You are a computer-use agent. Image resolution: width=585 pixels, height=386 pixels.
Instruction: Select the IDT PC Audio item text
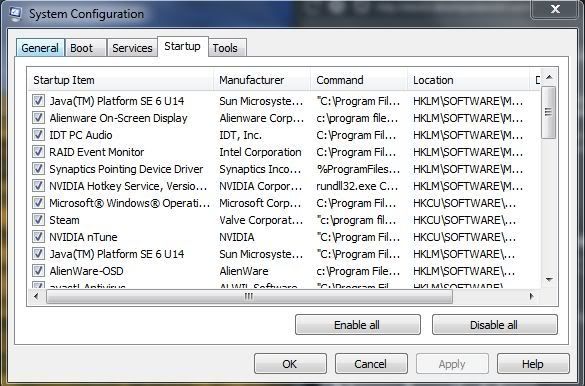point(81,135)
